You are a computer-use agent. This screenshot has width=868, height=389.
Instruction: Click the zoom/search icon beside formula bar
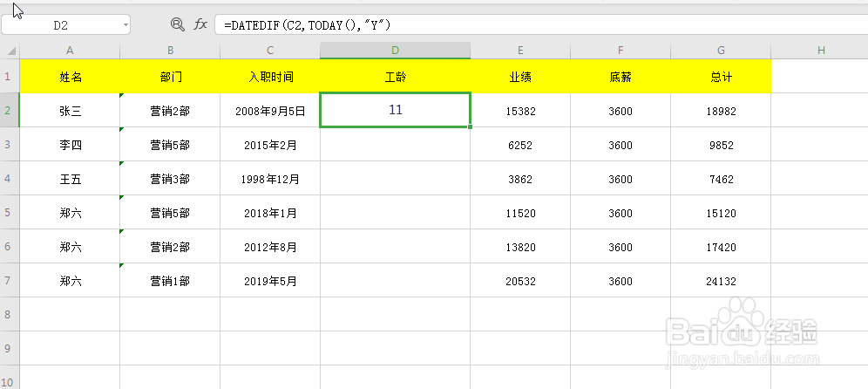click(x=178, y=25)
